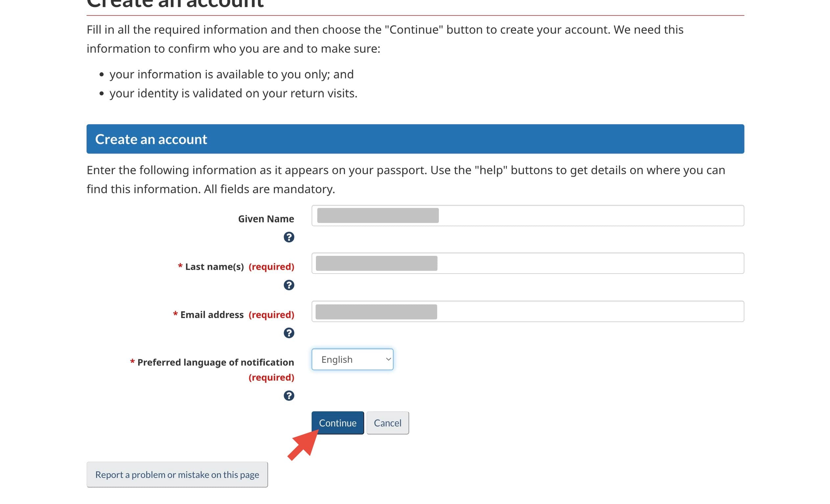Image resolution: width=830 pixels, height=504 pixels.
Task: Open help for the Last name(s) field
Action: click(x=289, y=285)
